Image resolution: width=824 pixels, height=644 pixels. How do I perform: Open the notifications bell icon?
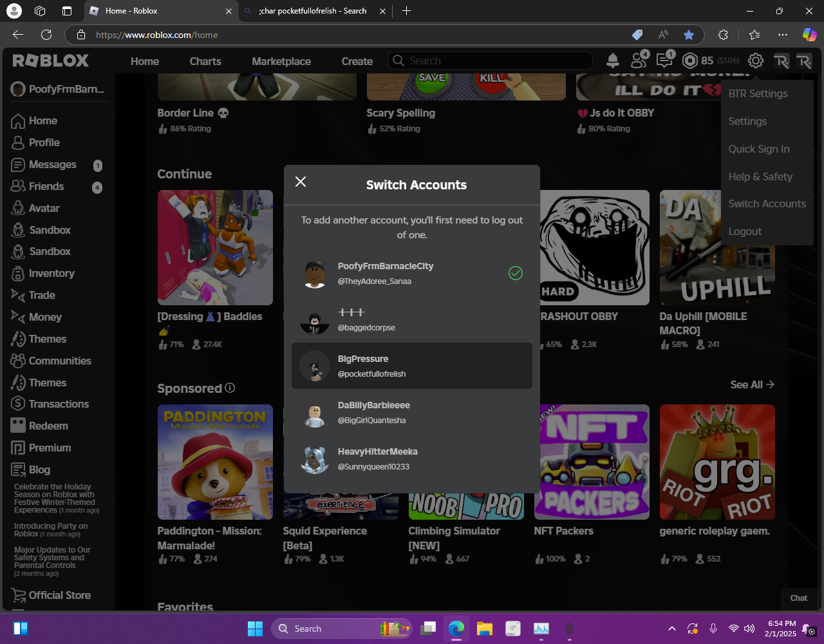(613, 61)
